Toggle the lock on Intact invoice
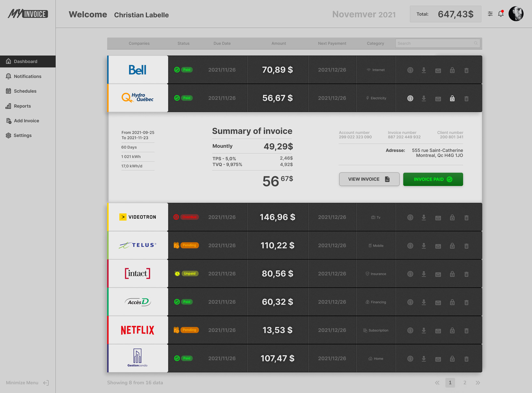This screenshot has height=393, width=532. pyautogui.click(x=452, y=274)
